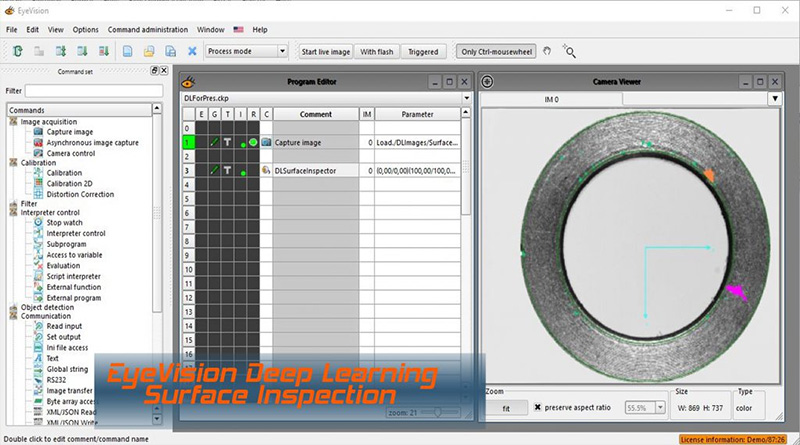Open the Process mode dropdown
Viewport: 800px width, 445px height.
click(x=246, y=51)
